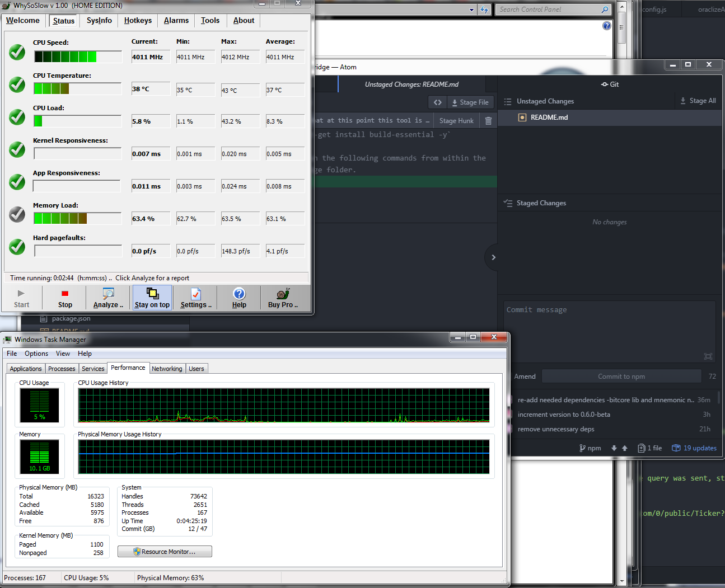The image size is (725, 588).
Task: Click the fetch down arrow in Atom status bar
Action: [x=614, y=448]
